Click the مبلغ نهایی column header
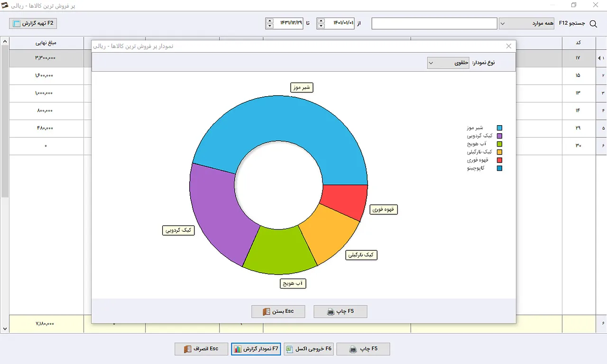This screenshot has width=607, height=364. 46,43
